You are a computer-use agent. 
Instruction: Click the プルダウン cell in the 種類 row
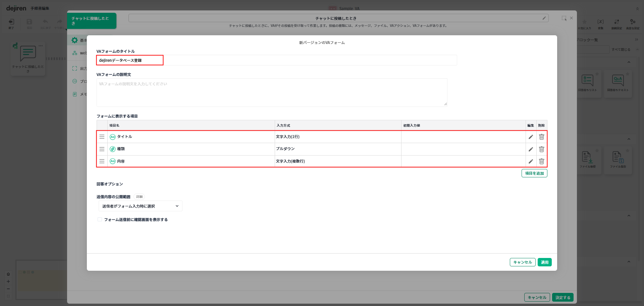(338, 149)
